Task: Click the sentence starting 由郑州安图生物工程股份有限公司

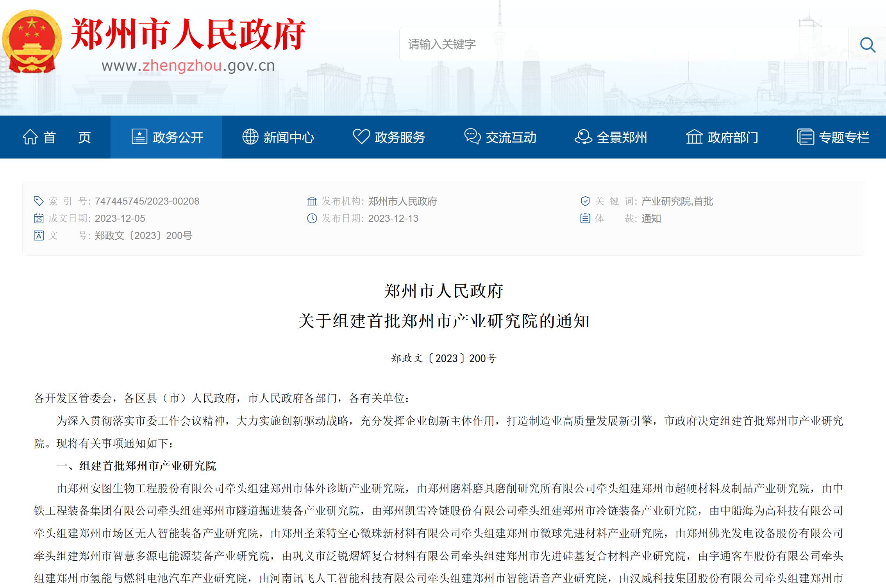Action: tap(450, 488)
